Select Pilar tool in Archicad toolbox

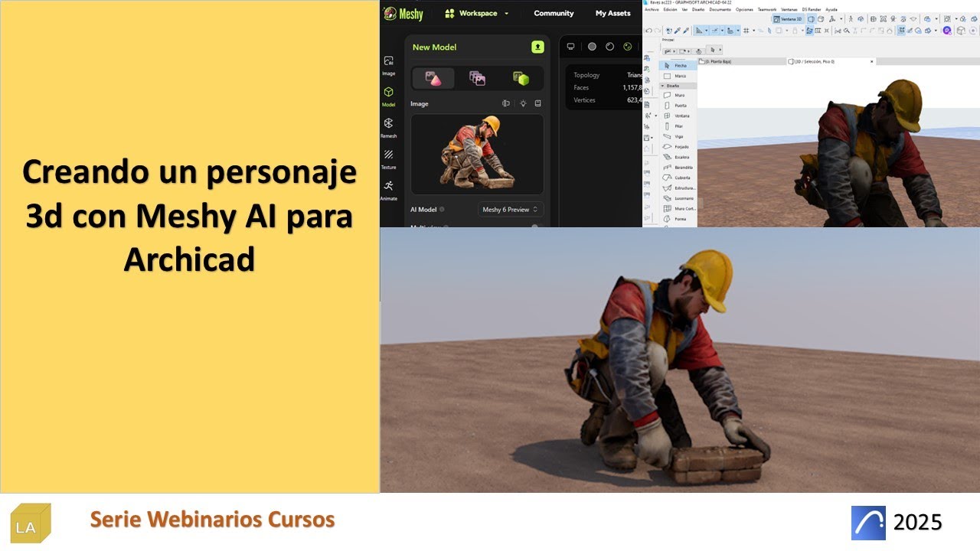[680, 126]
